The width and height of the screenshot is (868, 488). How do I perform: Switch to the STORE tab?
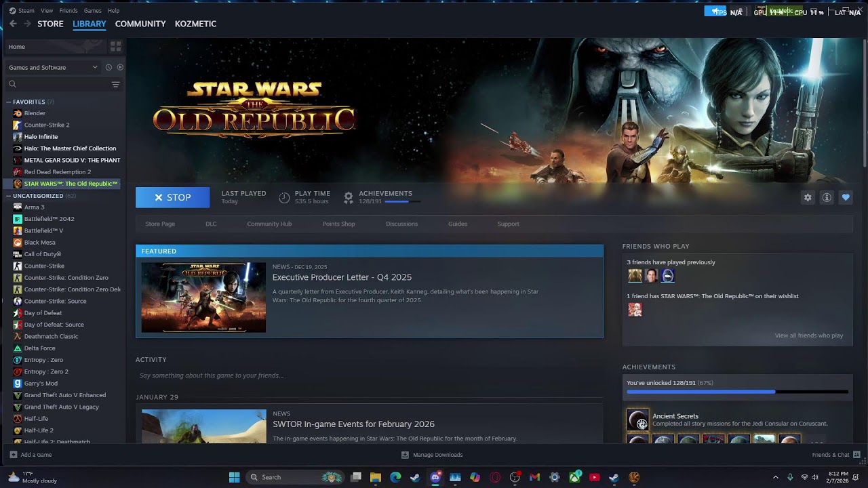point(50,24)
